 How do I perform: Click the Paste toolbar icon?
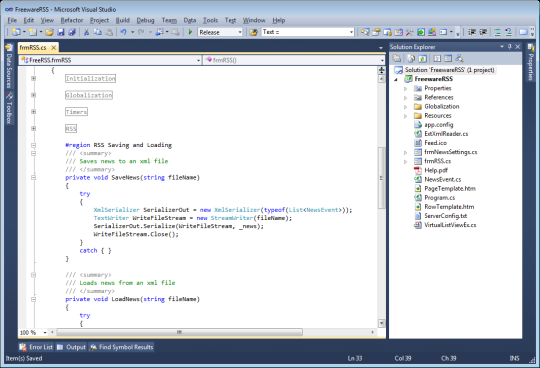pos(109,32)
